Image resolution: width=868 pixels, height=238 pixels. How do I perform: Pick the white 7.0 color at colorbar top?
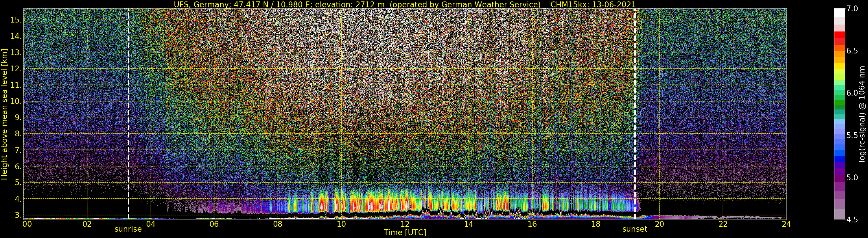click(839, 12)
